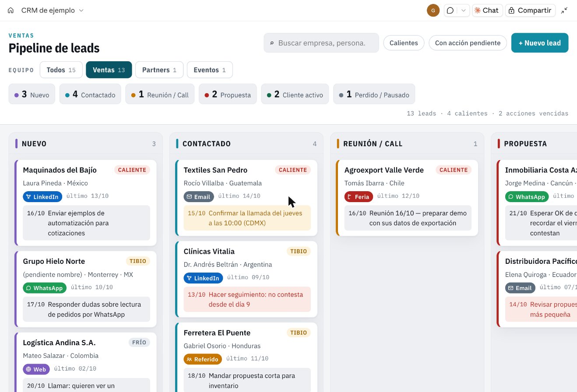The image size is (577, 392).
Task: Click Referido badge on Ferretera El Puente
Action: 203,359
